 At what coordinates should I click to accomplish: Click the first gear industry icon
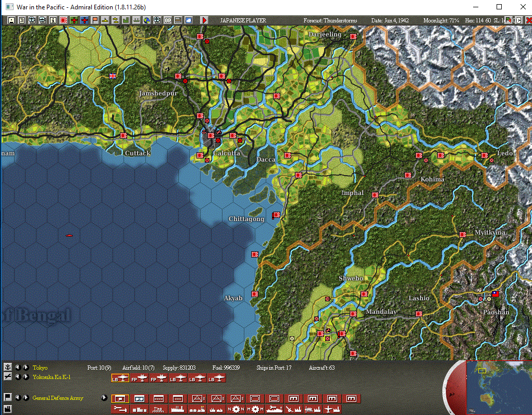tap(236, 409)
